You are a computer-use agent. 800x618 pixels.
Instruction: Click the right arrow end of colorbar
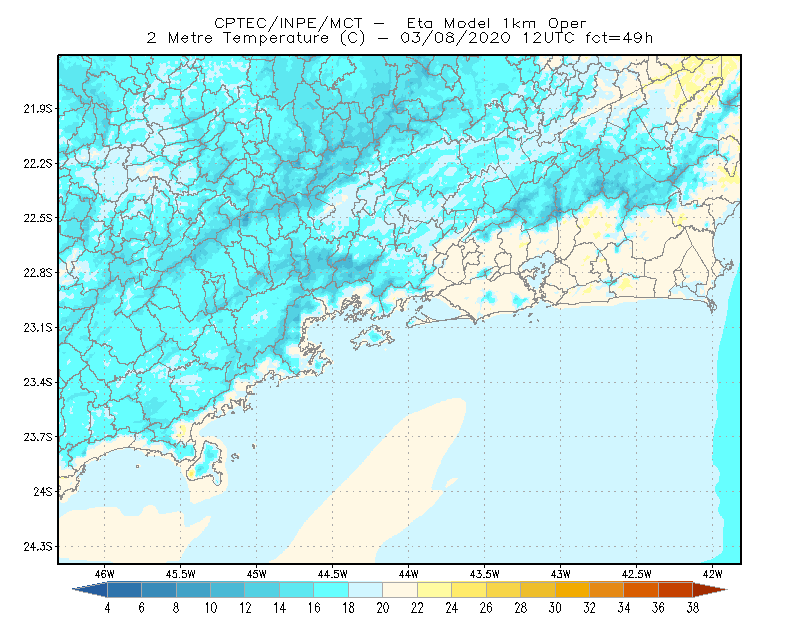(710, 590)
